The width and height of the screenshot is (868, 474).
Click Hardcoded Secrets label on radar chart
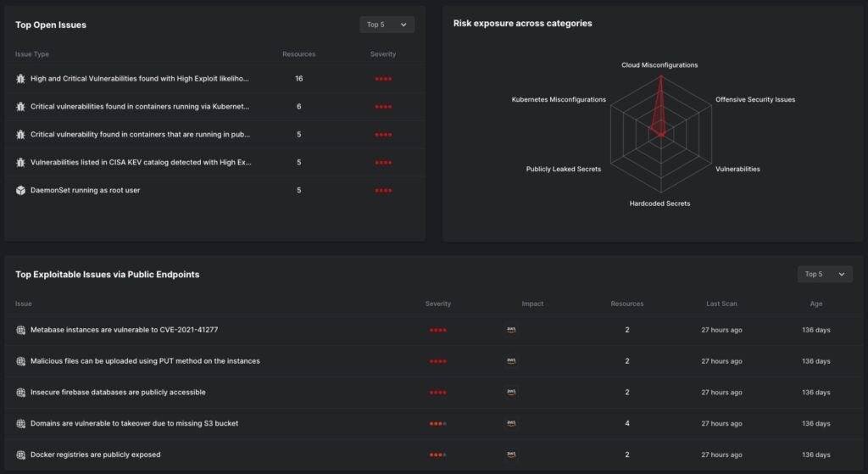coord(659,204)
